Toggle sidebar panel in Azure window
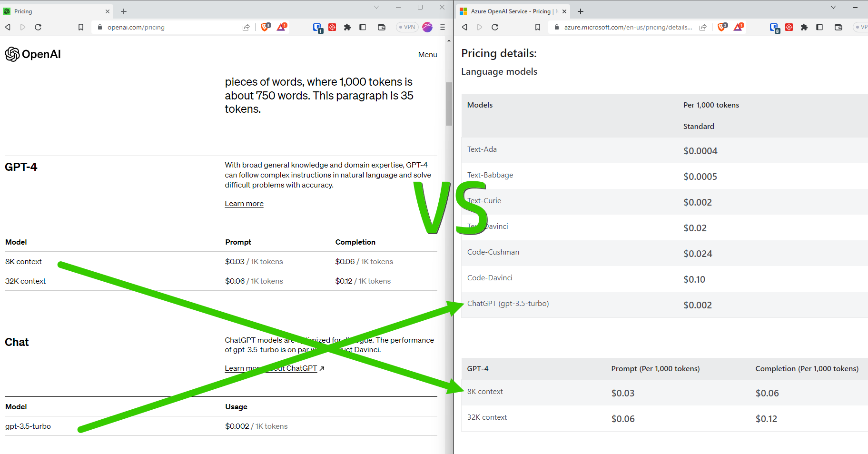 coord(819,27)
